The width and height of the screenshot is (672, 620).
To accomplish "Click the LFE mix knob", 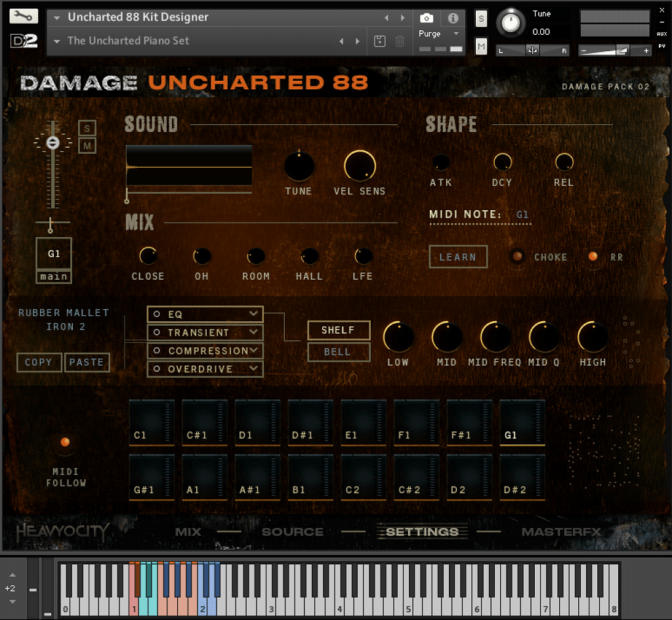I will click(364, 256).
